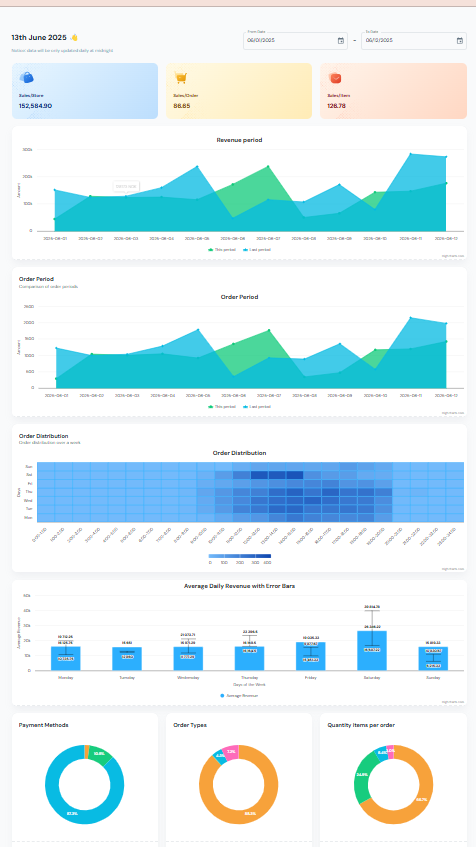Click the red item box icon
The image size is (476, 847).
334,78
